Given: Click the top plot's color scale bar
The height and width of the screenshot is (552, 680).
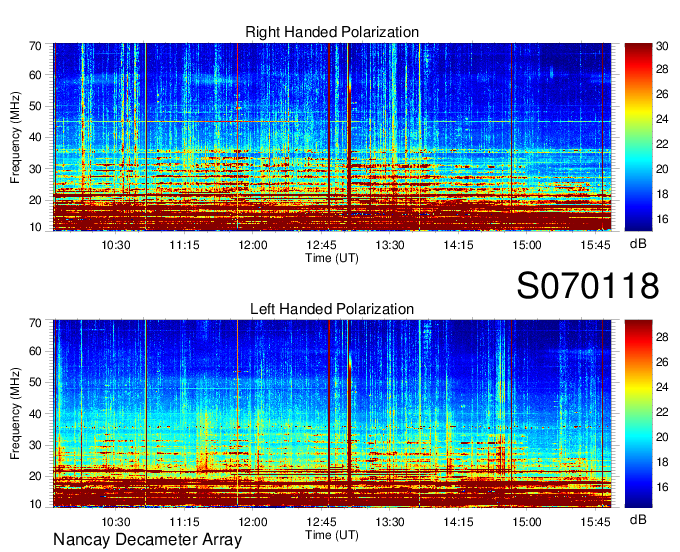Looking at the screenshot, I should pyautogui.click(x=638, y=137).
